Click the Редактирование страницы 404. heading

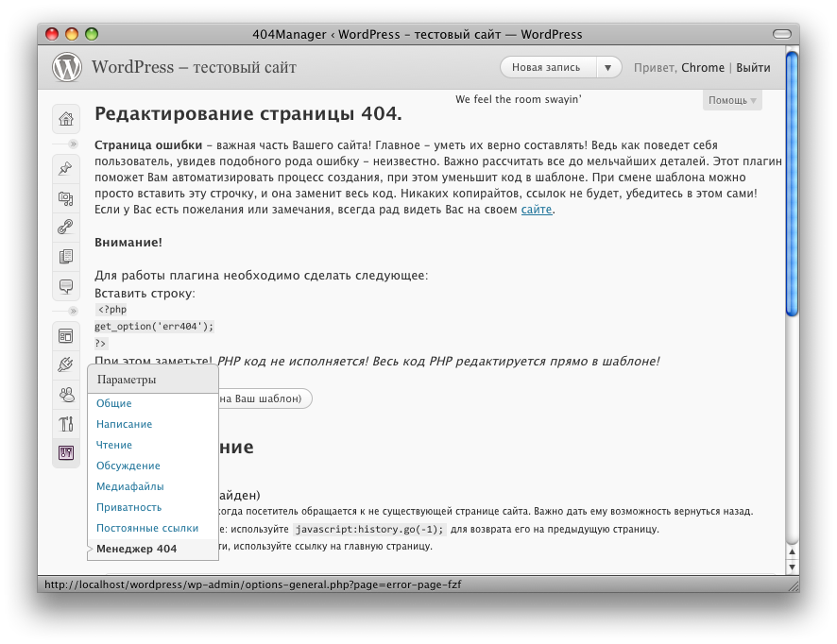coord(248,113)
